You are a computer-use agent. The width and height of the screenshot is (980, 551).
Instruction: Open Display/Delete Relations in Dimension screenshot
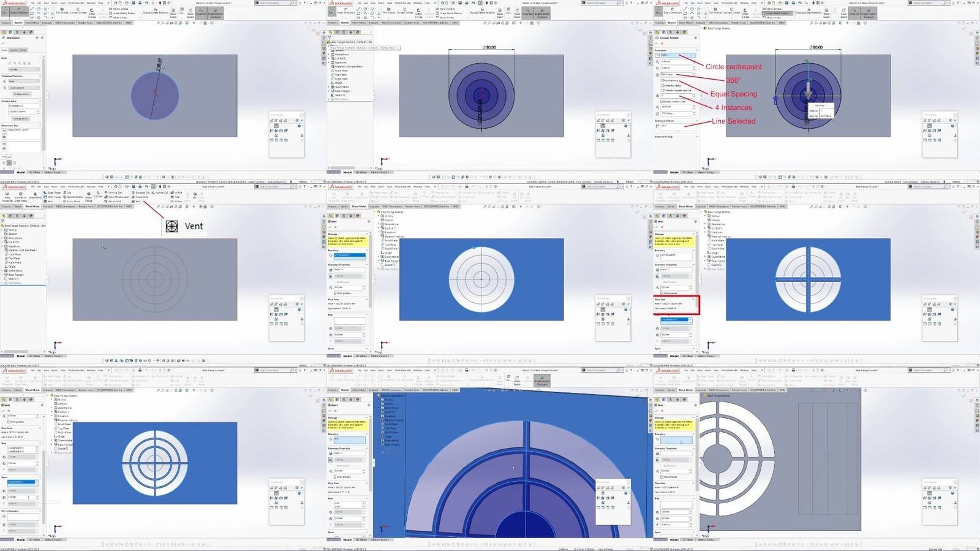[156, 11]
